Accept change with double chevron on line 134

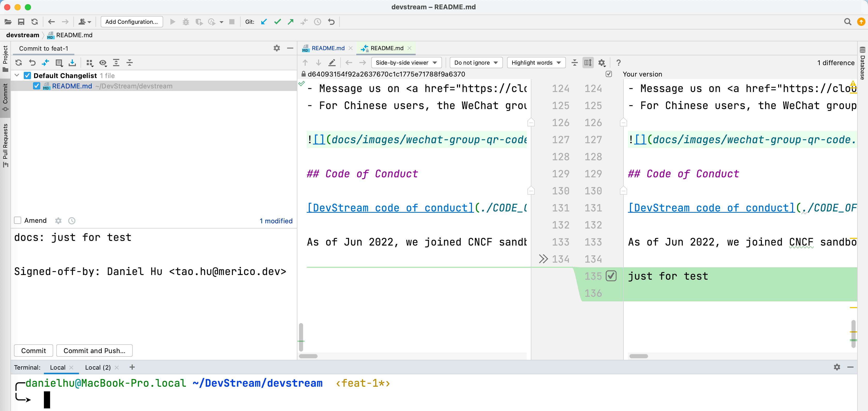pyautogui.click(x=543, y=259)
